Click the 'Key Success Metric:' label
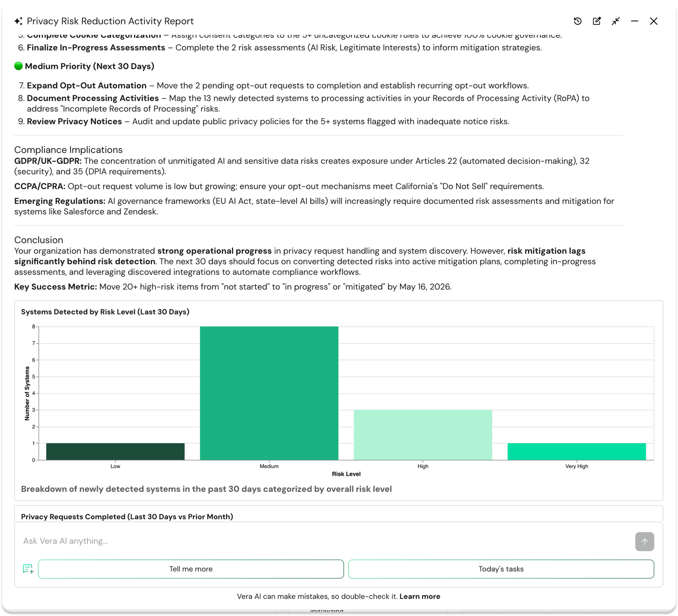This screenshot has width=678, height=616. pos(56,287)
